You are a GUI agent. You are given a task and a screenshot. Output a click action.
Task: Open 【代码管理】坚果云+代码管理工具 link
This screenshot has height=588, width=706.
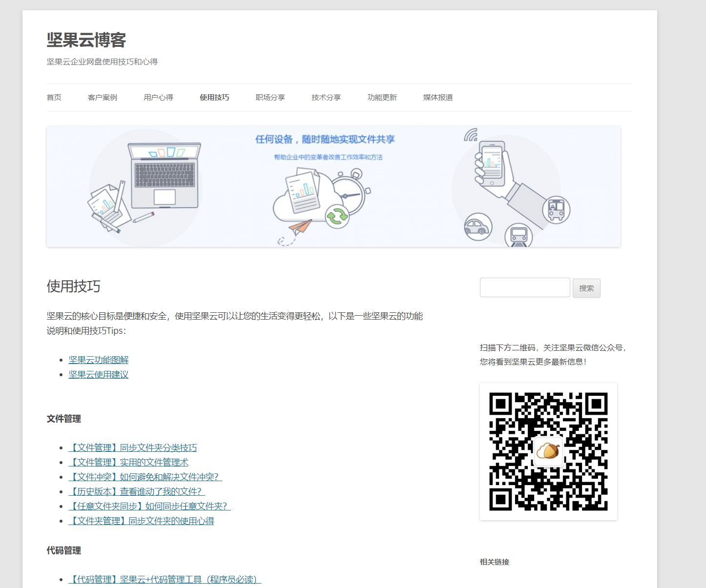(x=165, y=579)
